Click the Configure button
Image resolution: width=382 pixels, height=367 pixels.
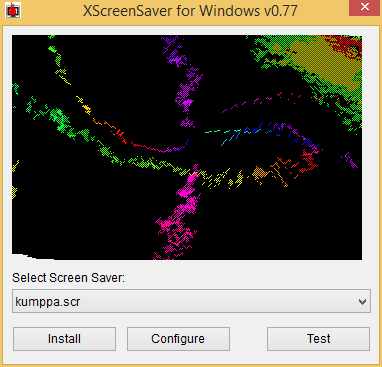[178, 339]
